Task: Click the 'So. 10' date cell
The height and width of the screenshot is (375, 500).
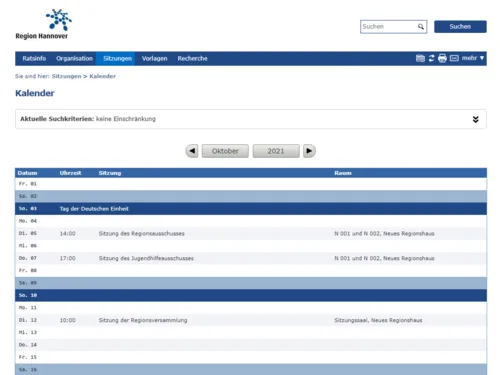Action: (28, 295)
